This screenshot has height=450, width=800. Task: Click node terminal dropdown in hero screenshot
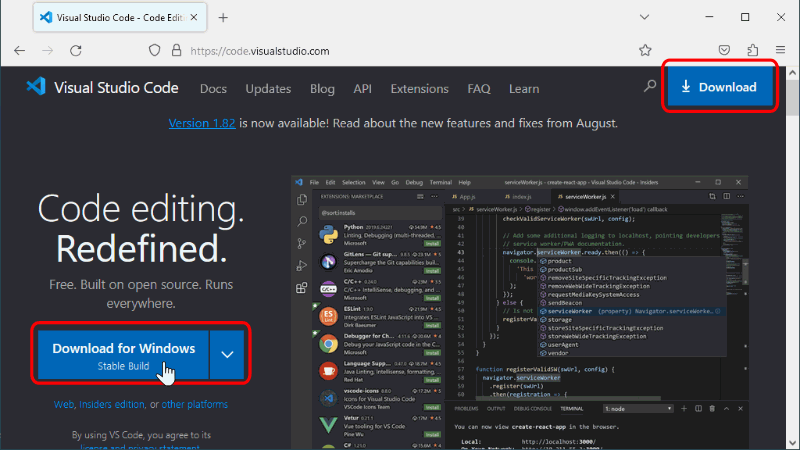coord(638,409)
